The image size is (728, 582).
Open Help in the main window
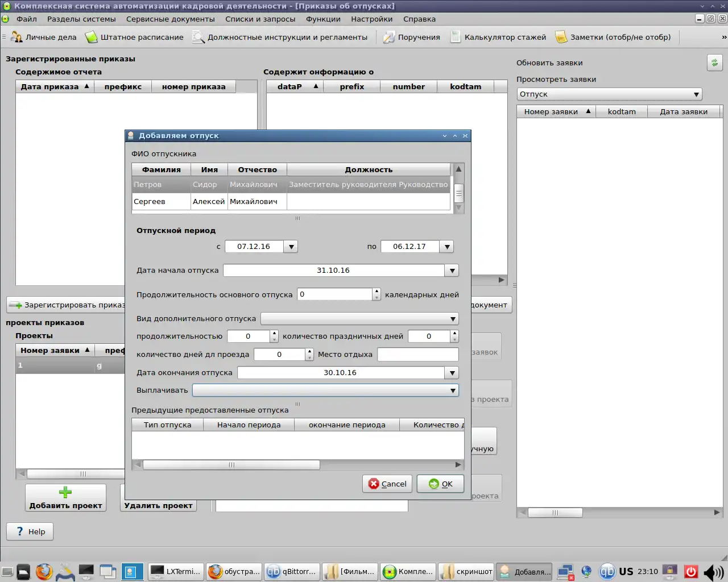click(30, 531)
